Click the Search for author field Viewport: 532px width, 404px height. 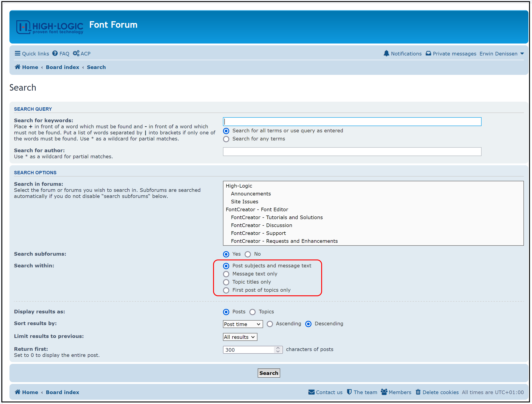[x=352, y=152]
